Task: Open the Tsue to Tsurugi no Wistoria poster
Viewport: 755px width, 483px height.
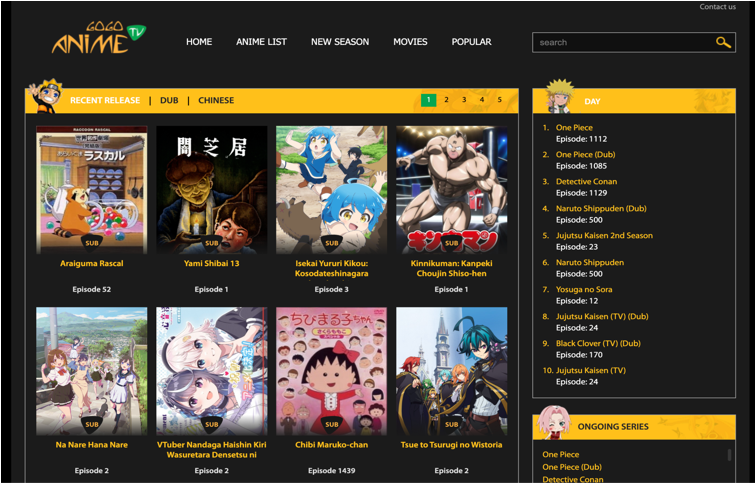Action: [x=452, y=371]
